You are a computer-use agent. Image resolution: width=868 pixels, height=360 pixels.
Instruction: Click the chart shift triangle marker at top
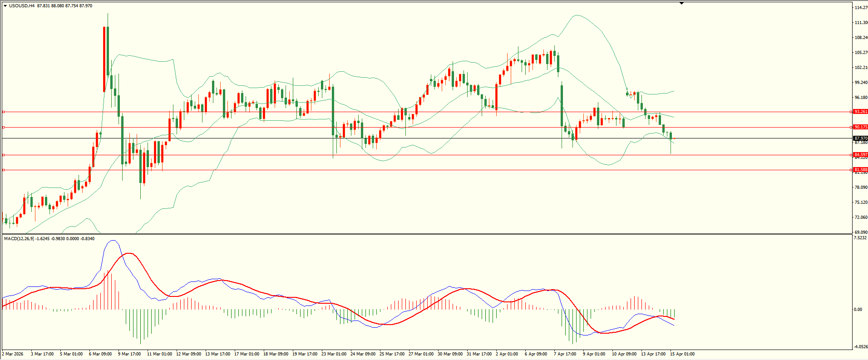[681, 3]
